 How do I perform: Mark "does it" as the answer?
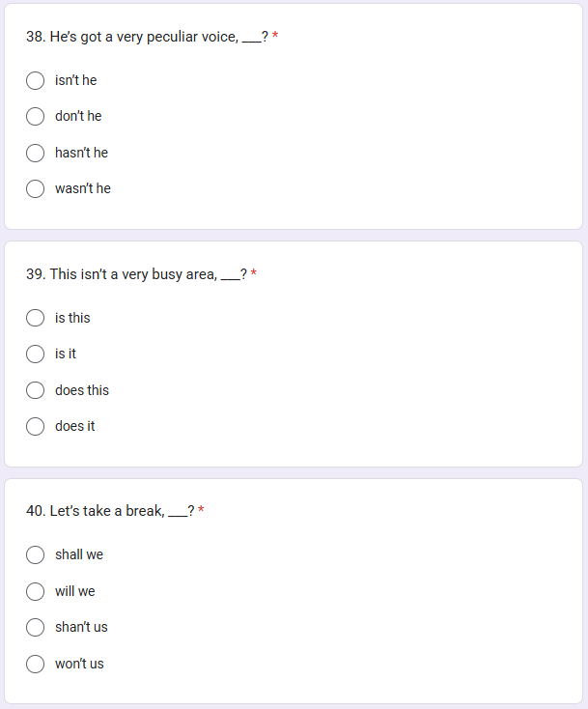(x=36, y=426)
